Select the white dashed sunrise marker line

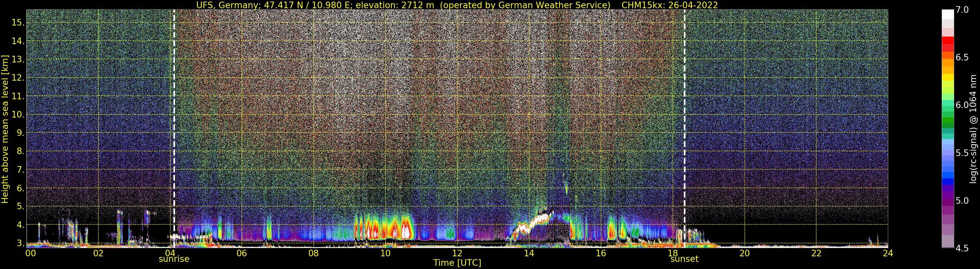click(x=174, y=128)
